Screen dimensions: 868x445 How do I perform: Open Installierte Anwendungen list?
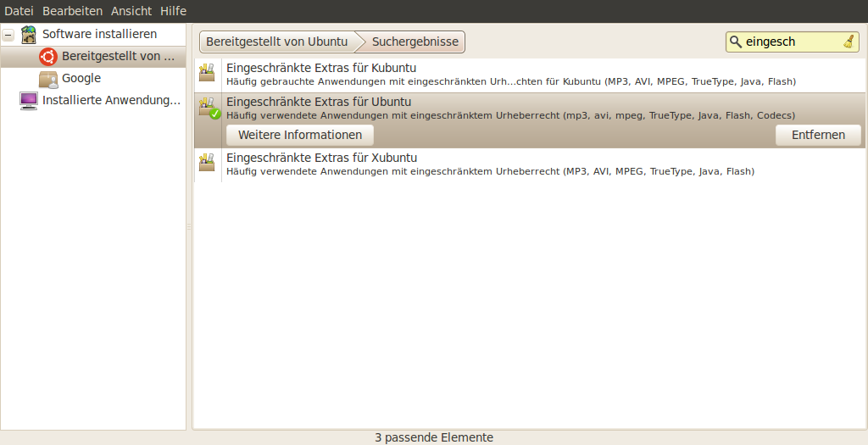point(111,100)
